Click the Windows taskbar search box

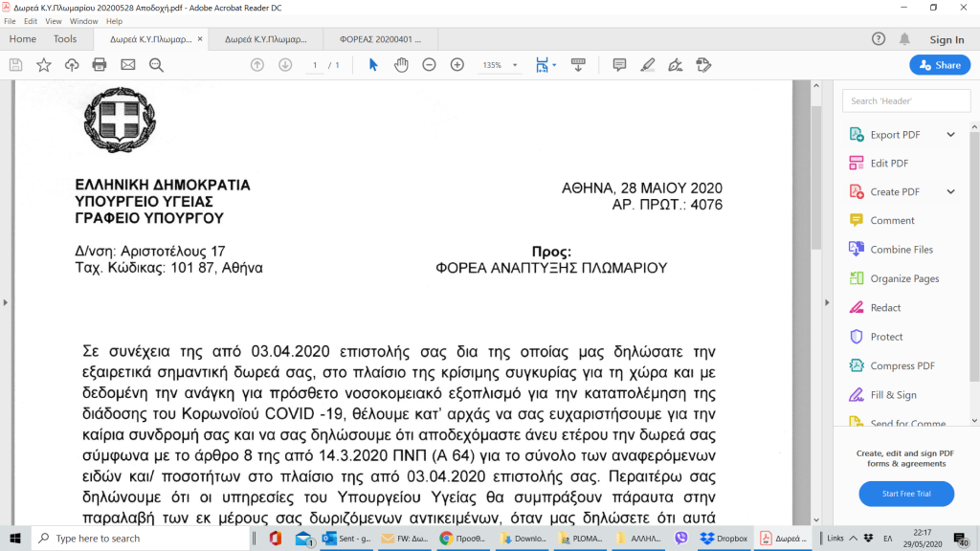[x=141, y=539]
